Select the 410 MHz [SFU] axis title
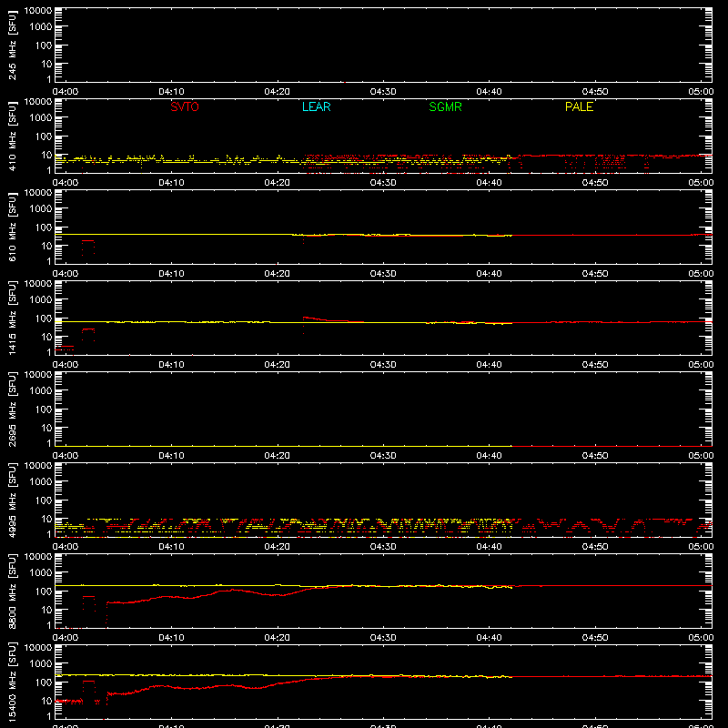 pos(12,136)
